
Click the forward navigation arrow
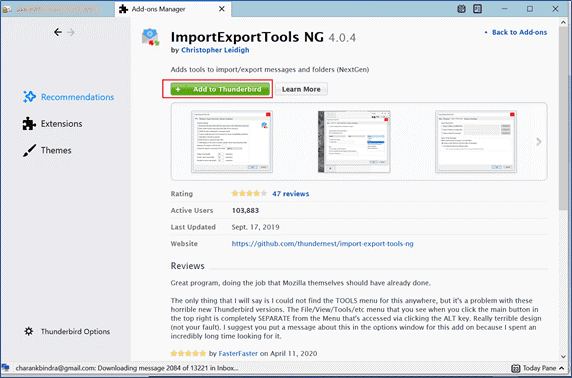(x=71, y=32)
